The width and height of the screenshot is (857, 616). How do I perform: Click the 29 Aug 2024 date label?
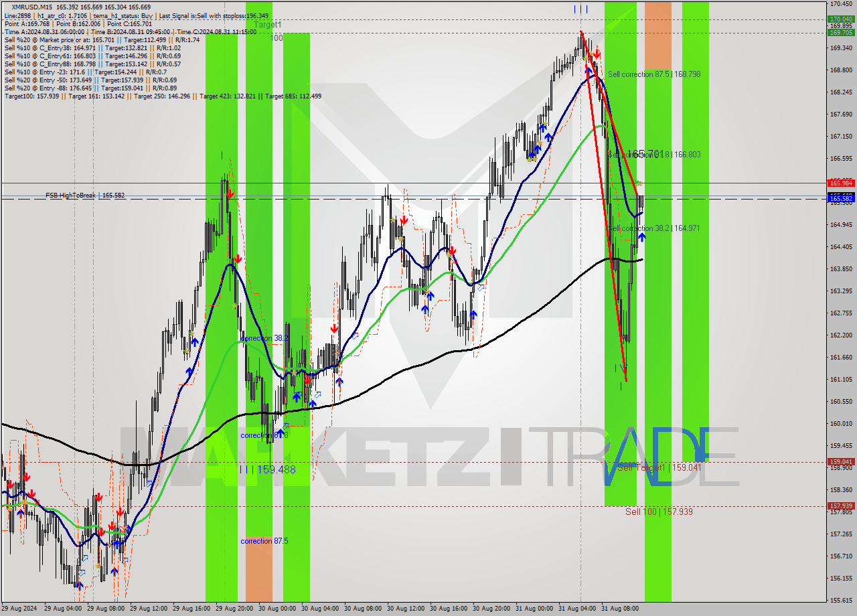[20, 609]
